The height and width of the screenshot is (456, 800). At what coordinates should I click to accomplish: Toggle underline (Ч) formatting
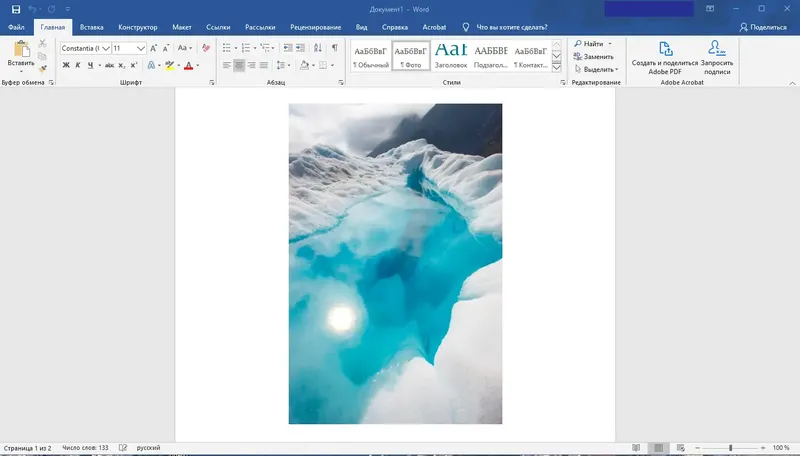pyautogui.click(x=90, y=65)
